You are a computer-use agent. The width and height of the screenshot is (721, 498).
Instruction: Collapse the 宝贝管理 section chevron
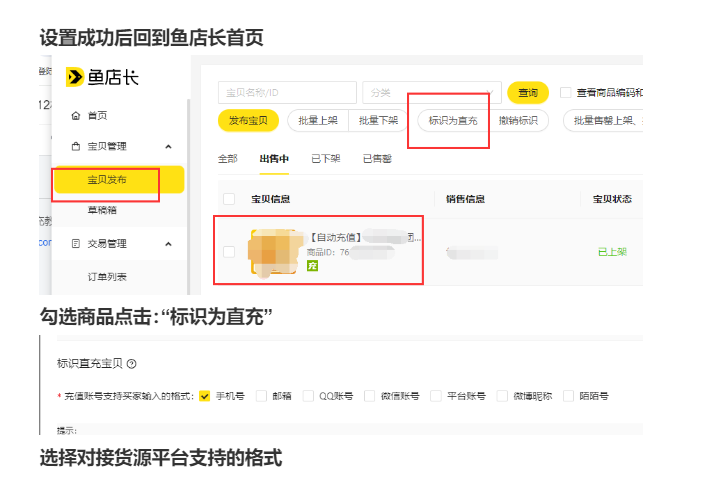coord(168,147)
